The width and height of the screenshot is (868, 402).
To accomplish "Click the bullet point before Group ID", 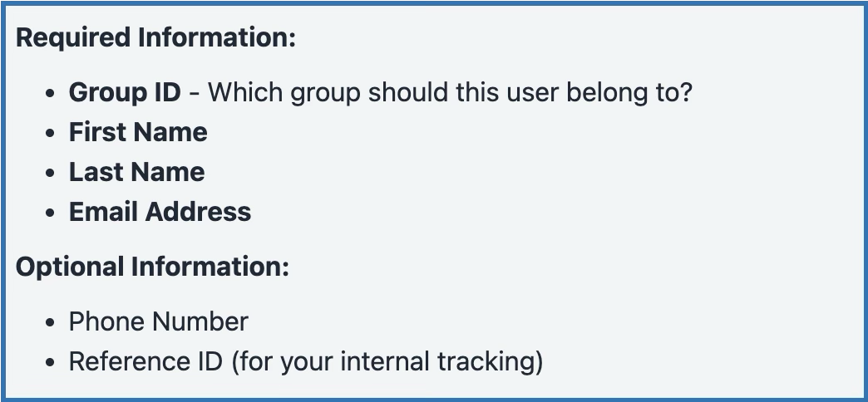I will (x=52, y=92).
